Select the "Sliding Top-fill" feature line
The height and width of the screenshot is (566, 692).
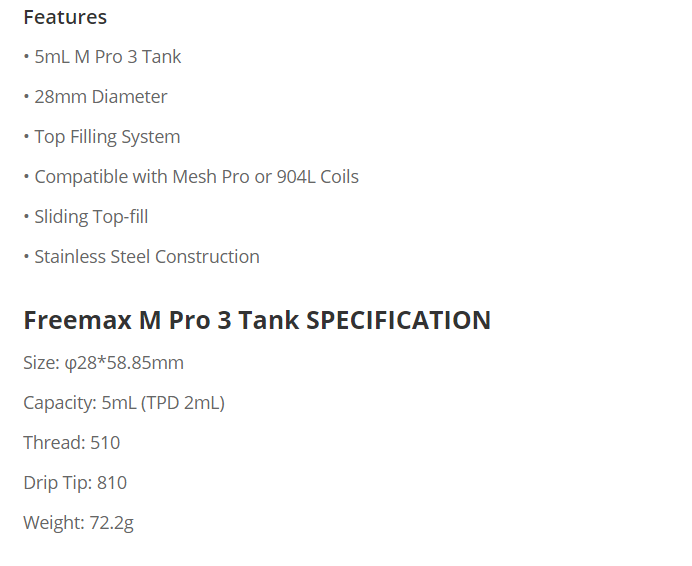pos(91,217)
